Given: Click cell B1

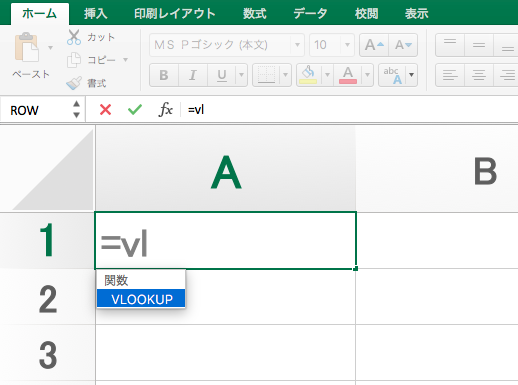Looking at the screenshot, I should (437, 240).
